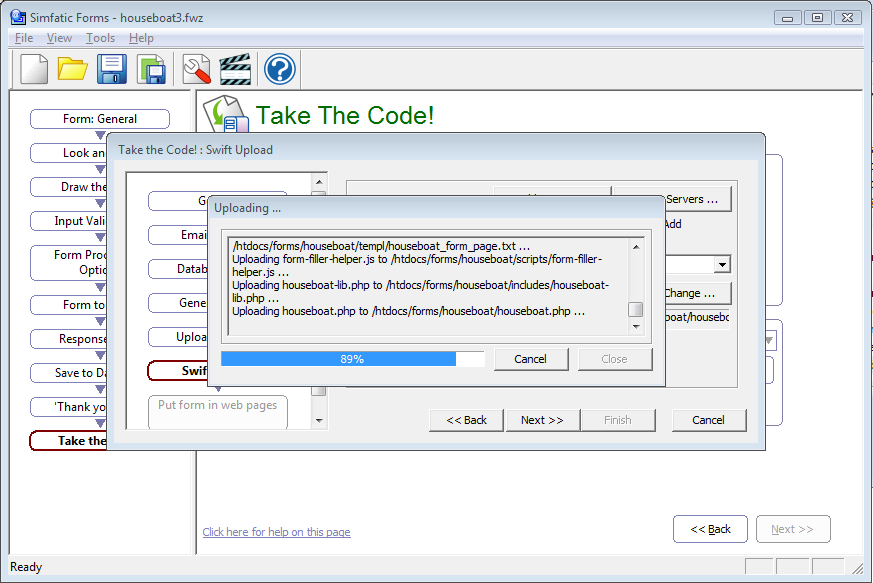Click the Ready status bar text
The height and width of the screenshot is (583, 873).
coord(26,567)
